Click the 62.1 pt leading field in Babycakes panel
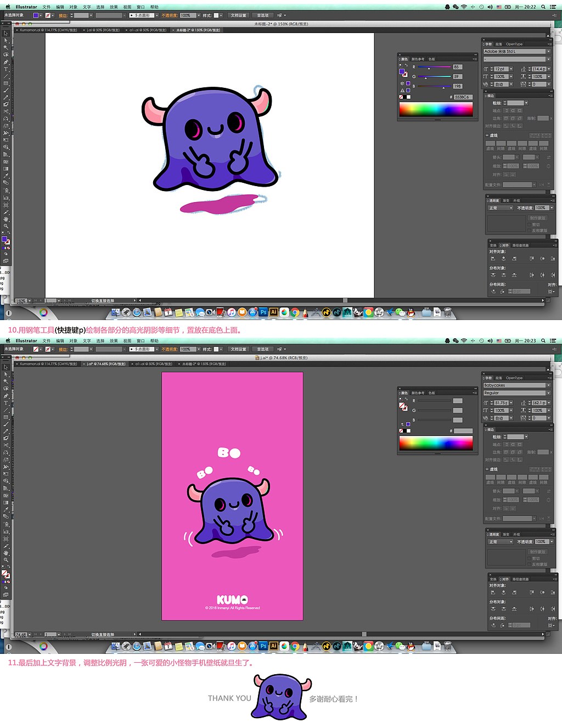The image size is (562, 728). tap(538, 403)
